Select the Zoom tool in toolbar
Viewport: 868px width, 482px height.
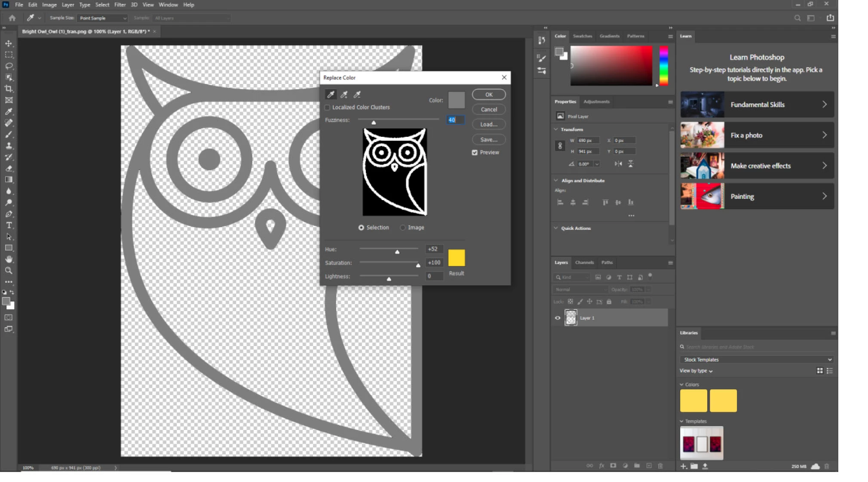pos(9,271)
